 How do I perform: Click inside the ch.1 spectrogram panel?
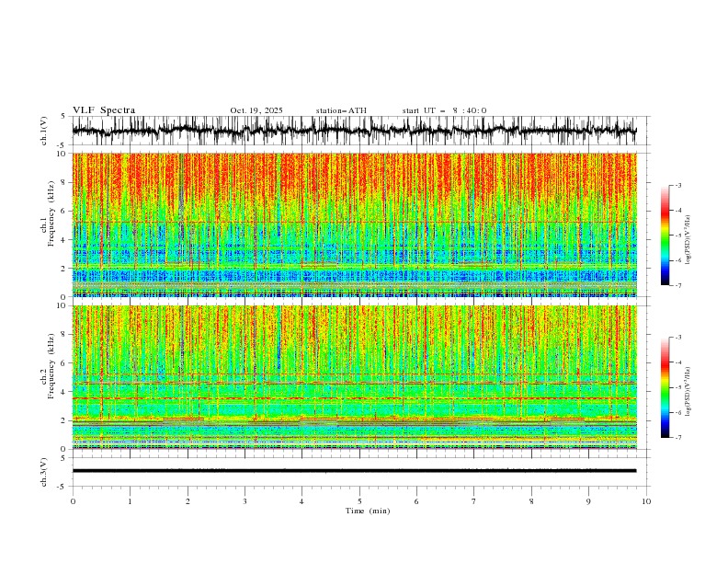pyautogui.click(x=354, y=224)
